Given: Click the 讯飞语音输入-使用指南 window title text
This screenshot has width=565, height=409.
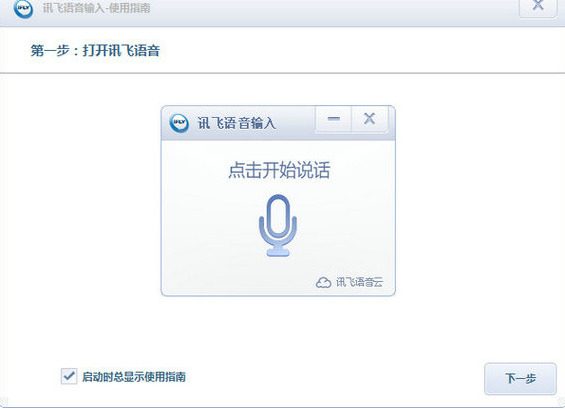Looking at the screenshot, I should click(97, 8).
